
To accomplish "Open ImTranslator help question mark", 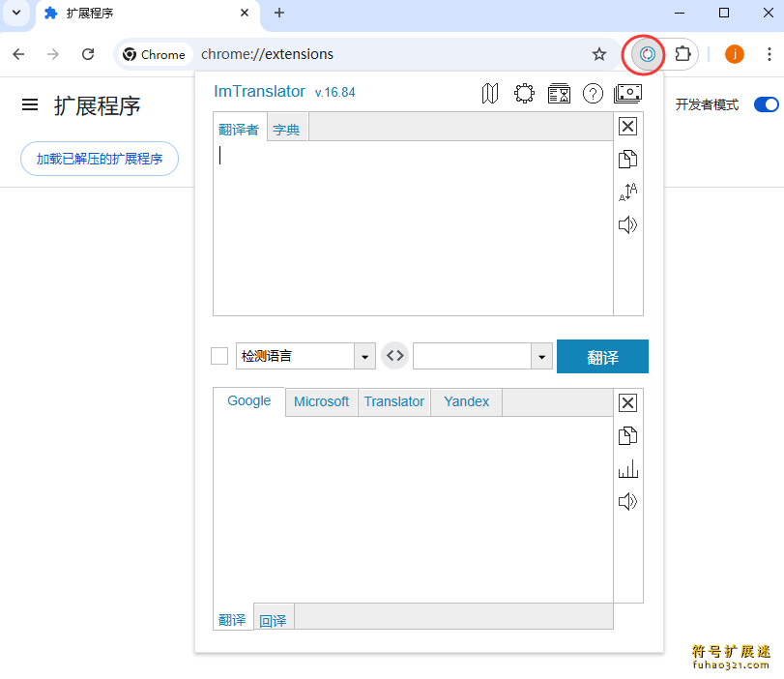I will pyautogui.click(x=593, y=94).
